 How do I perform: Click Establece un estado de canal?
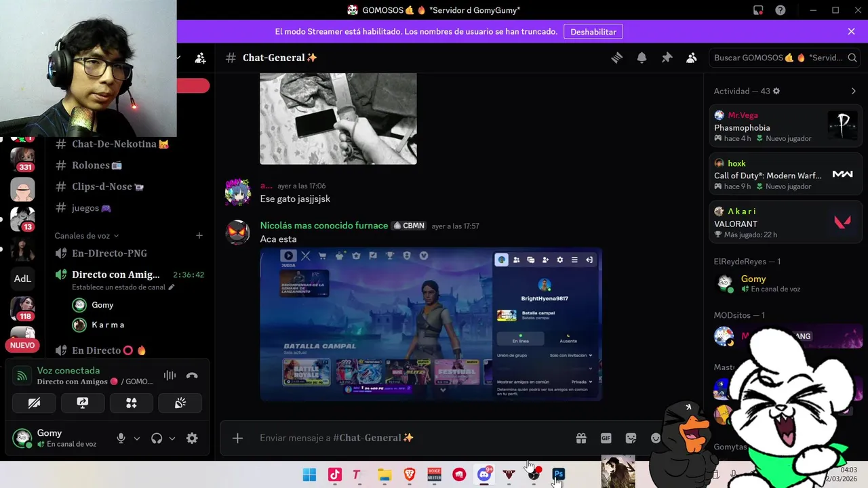coord(123,287)
